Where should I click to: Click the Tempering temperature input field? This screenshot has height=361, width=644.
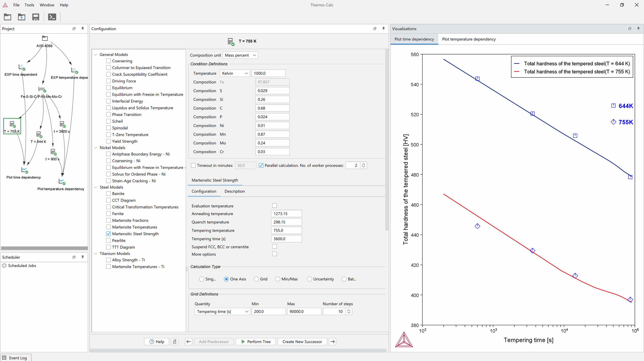point(286,230)
